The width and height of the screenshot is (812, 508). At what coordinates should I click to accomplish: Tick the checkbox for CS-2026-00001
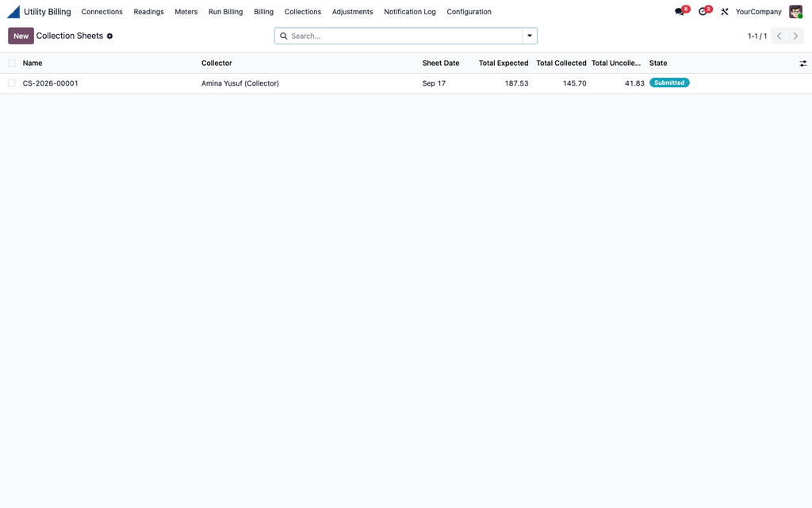pyautogui.click(x=11, y=83)
